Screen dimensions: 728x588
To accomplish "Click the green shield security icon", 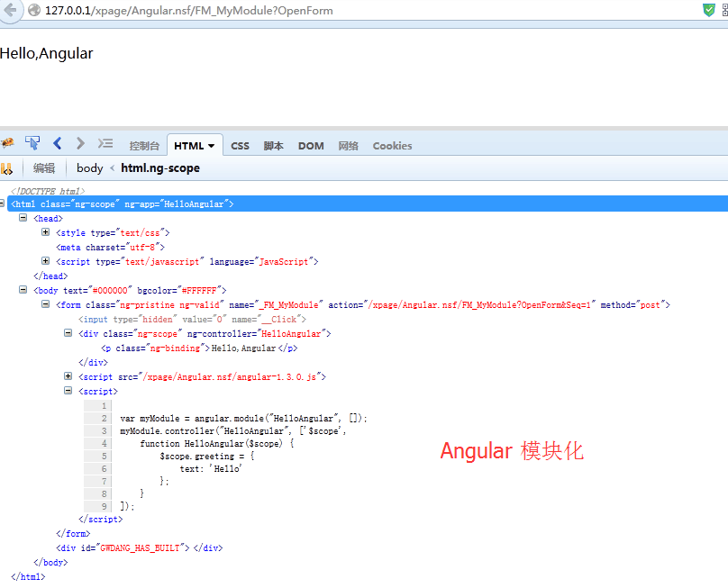I will coord(708,10).
